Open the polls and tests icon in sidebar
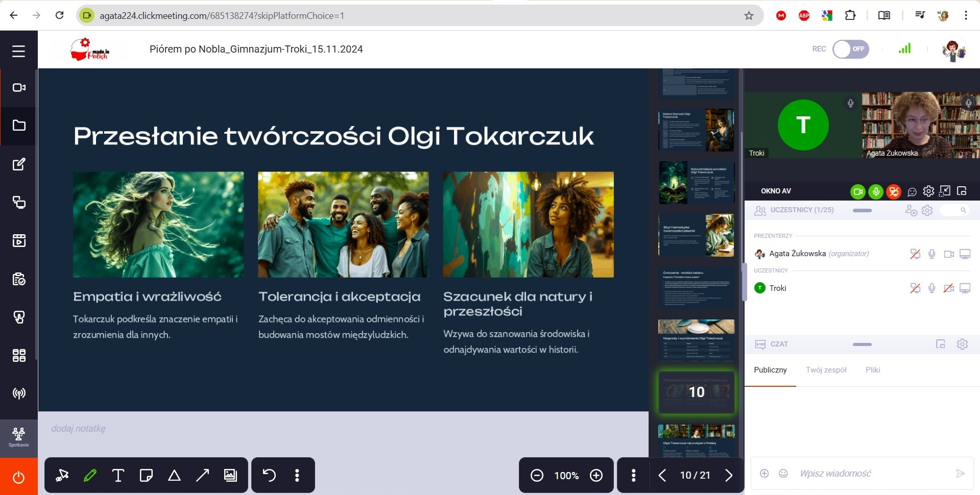The image size is (980, 495). [19, 279]
